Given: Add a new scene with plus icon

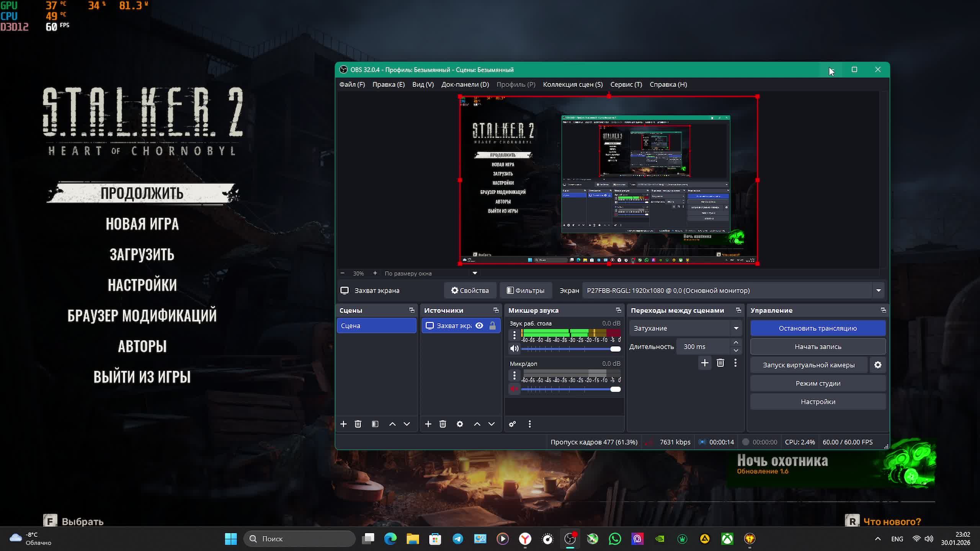Looking at the screenshot, I should click(x=343, y=424).
